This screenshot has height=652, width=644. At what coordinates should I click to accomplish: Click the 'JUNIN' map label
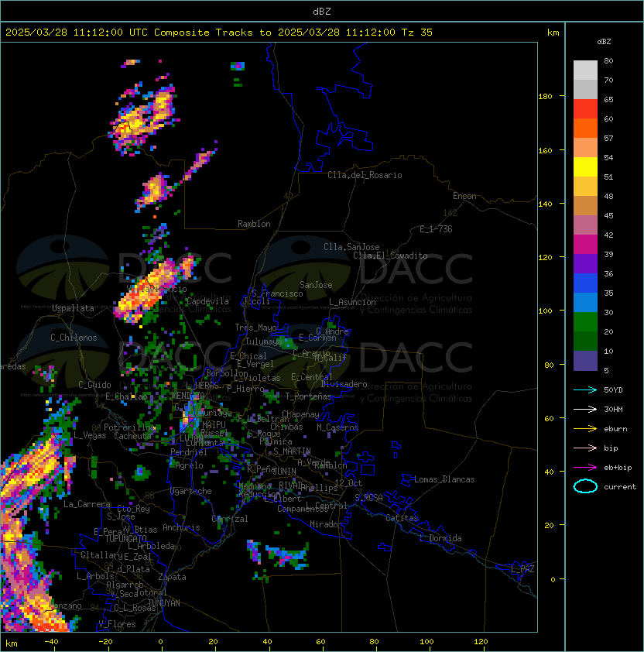pos(284,471)
